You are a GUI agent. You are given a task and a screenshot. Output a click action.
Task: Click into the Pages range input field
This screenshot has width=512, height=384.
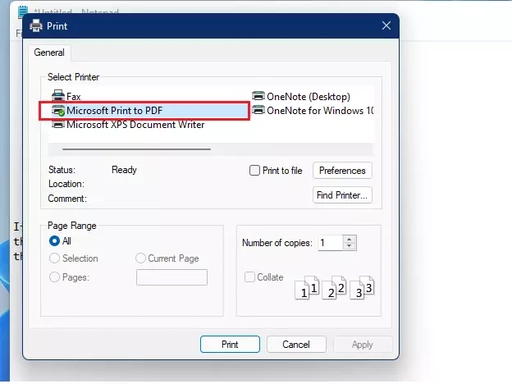[x=172, y=277]
